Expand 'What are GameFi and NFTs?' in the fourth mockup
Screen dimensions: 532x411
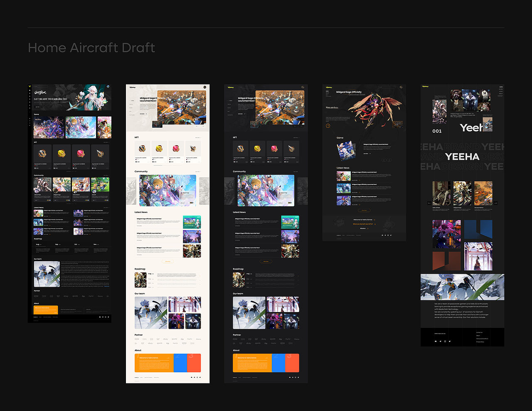(x=364, y=224)
